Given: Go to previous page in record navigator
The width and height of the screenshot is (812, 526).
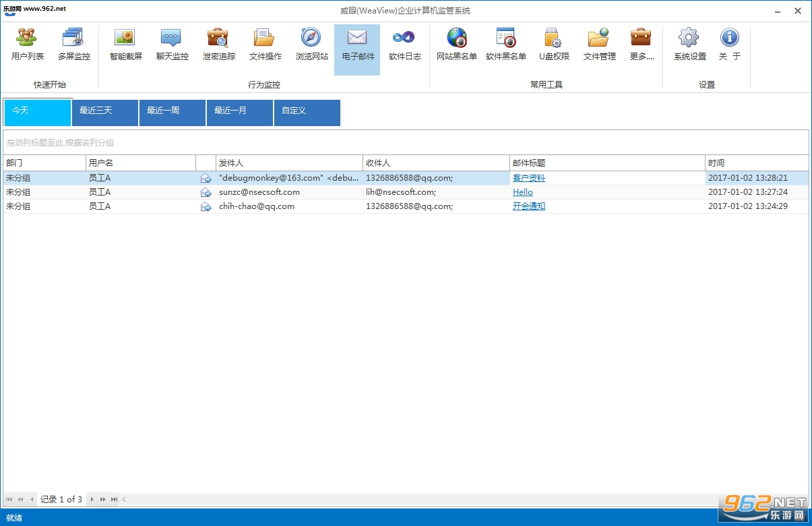Looking at the screenshot, I should coord(20,500).
